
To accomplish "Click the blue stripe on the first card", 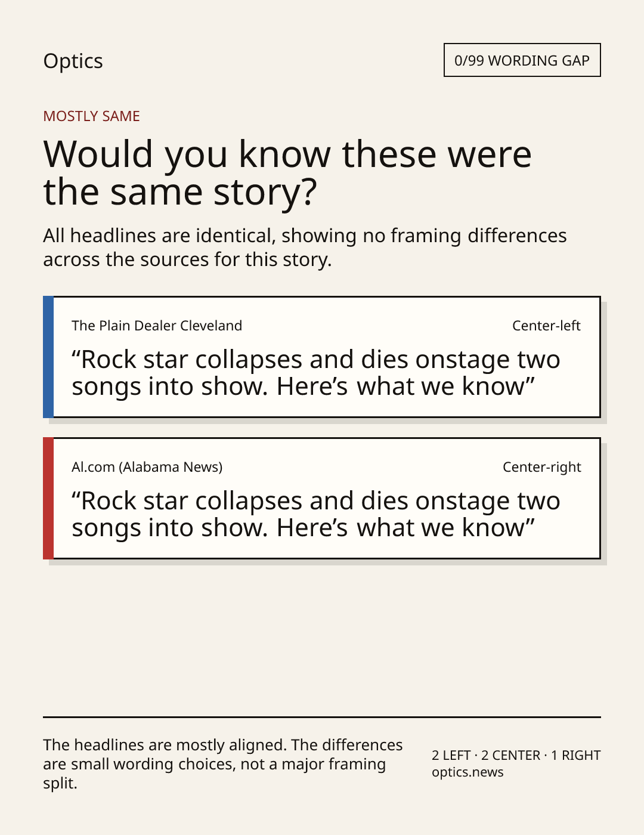I will pyautogui.click(x=48, y=357).
